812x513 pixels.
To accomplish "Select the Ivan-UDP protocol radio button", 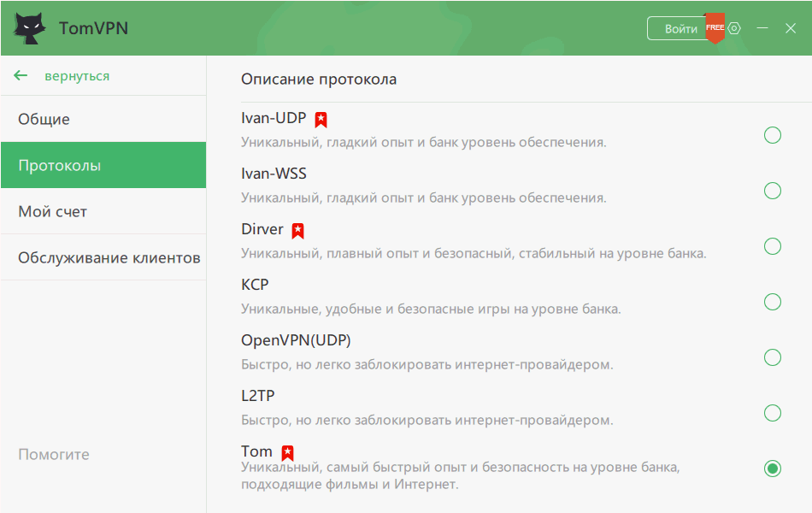I will 773,135.
